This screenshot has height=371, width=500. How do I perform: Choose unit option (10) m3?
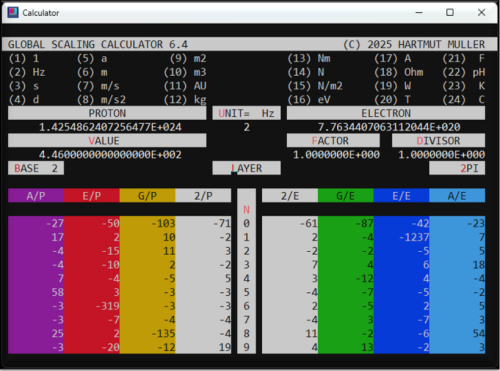pos(185,72)
